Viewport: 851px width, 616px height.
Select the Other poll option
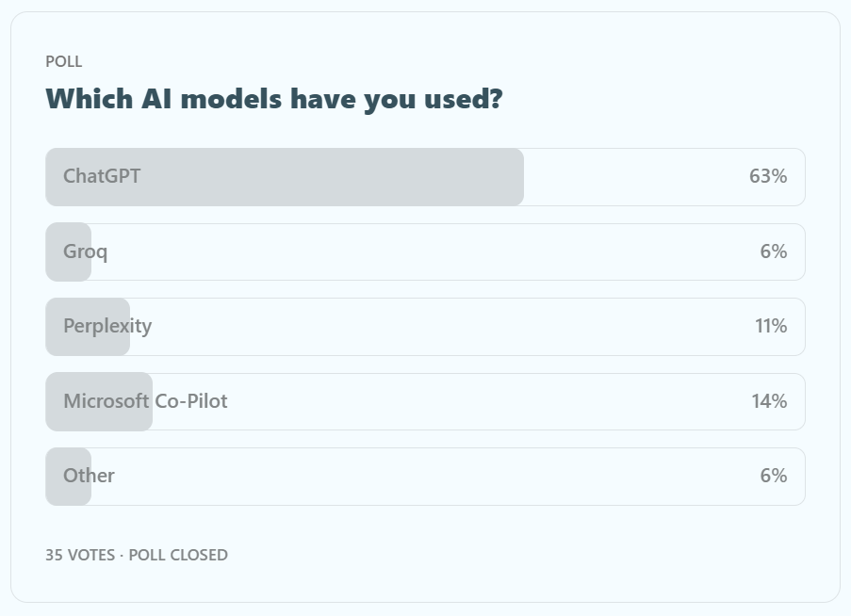pyautogui.click(x=89, y=476)
